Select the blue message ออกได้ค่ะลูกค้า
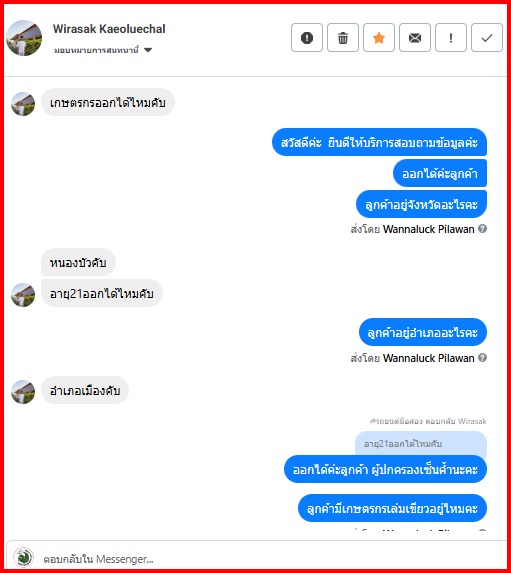 (x=440, y=173)
